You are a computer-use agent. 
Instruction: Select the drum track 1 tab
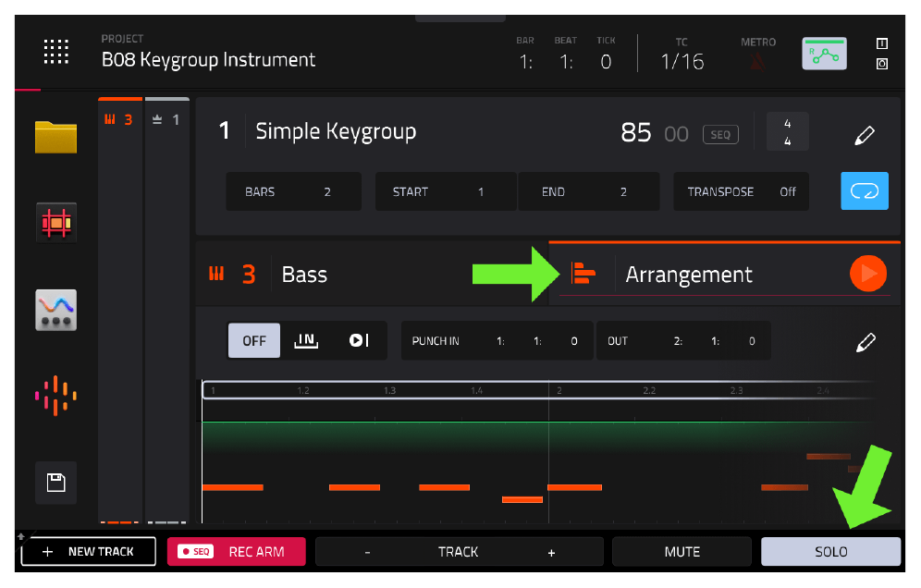(x=166, y=119)
